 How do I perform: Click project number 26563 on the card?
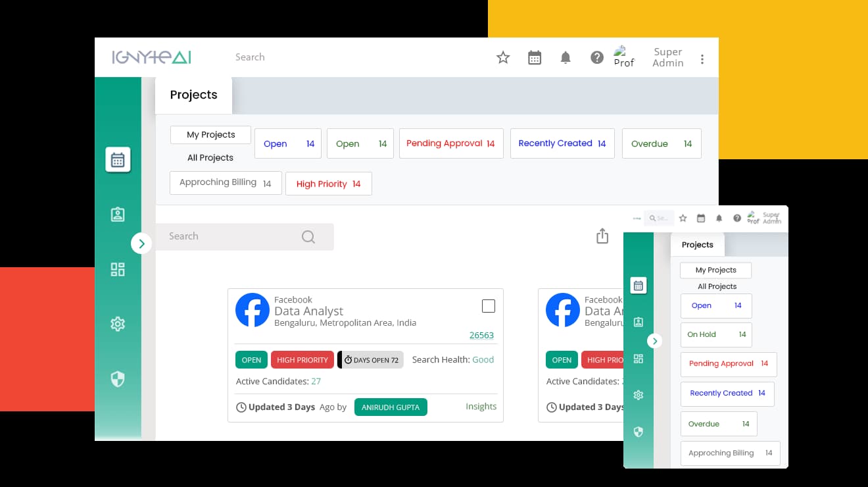coord(481,335)
